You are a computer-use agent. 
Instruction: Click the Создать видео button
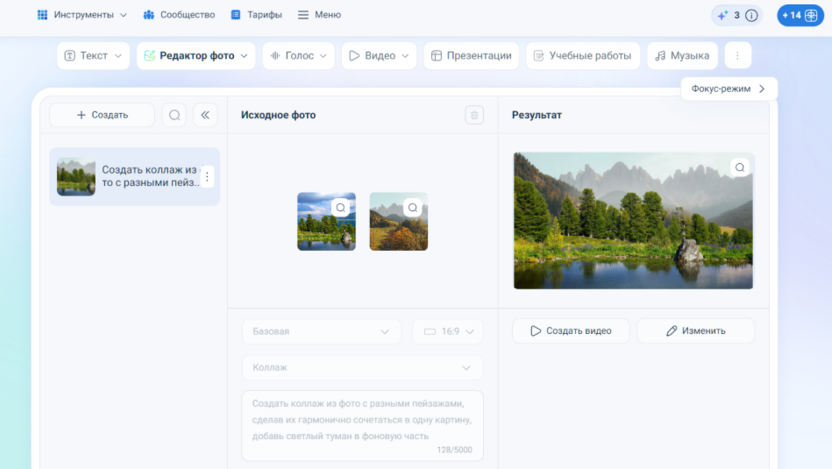(571, 331)
